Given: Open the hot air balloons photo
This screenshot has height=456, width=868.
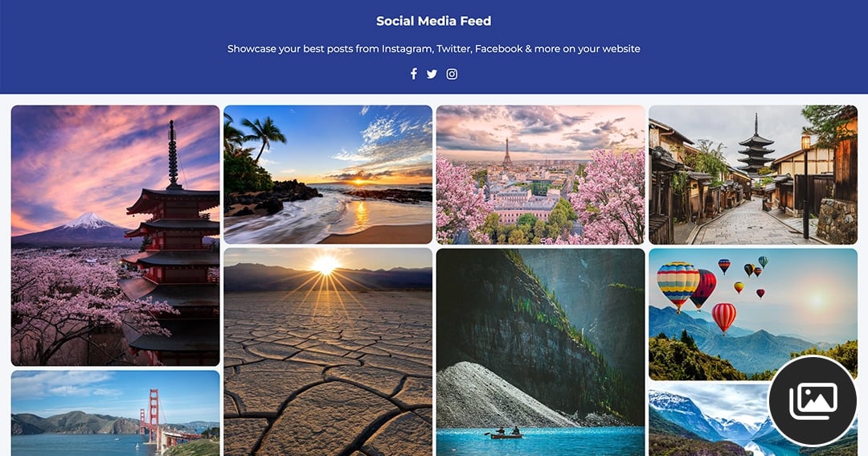Looking at the screenshot, I should tap(753, 314).
